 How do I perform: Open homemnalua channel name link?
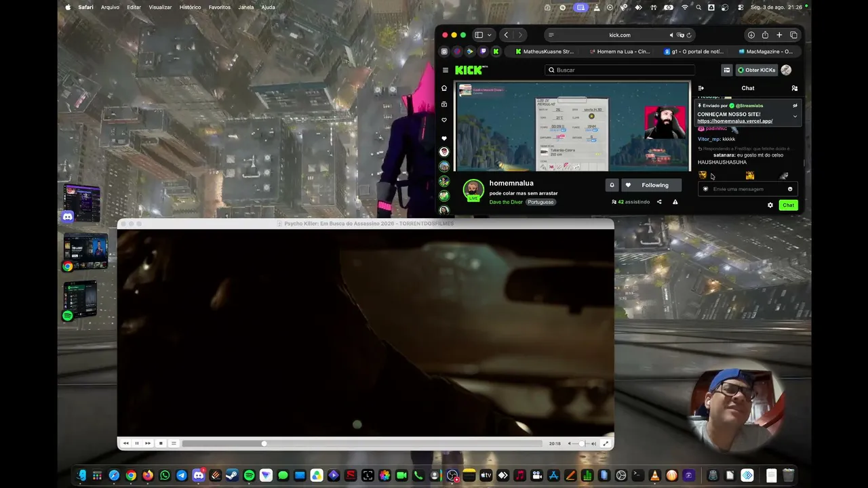click(x=511, y=183)
